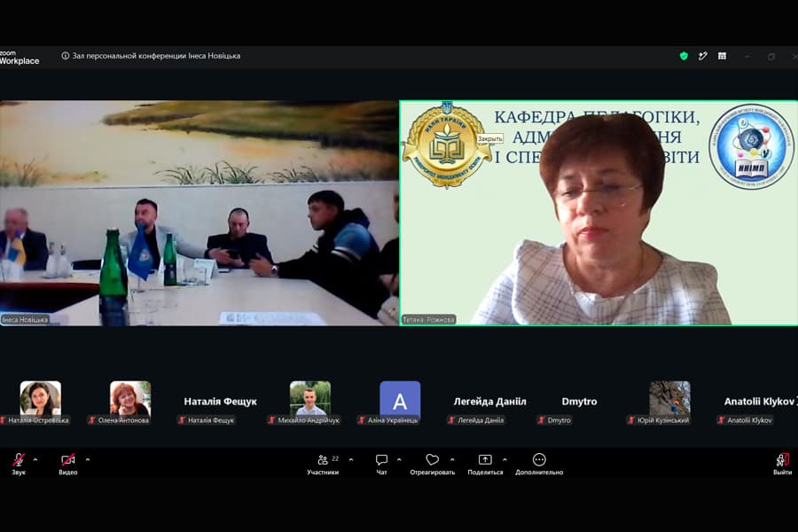The image size is (798, 532).
Task: Open the Чат chat panel
Action: click(381, 464)
